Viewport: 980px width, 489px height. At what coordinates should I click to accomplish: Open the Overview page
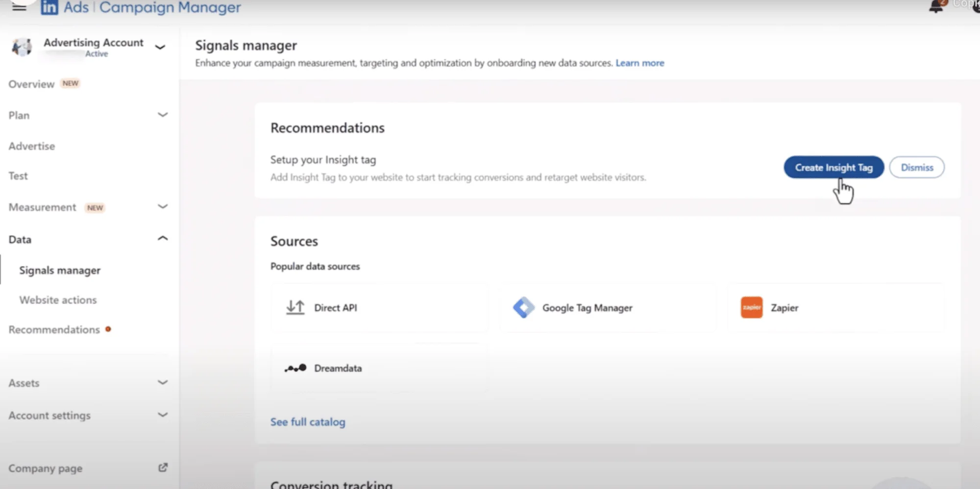point(31,84)
